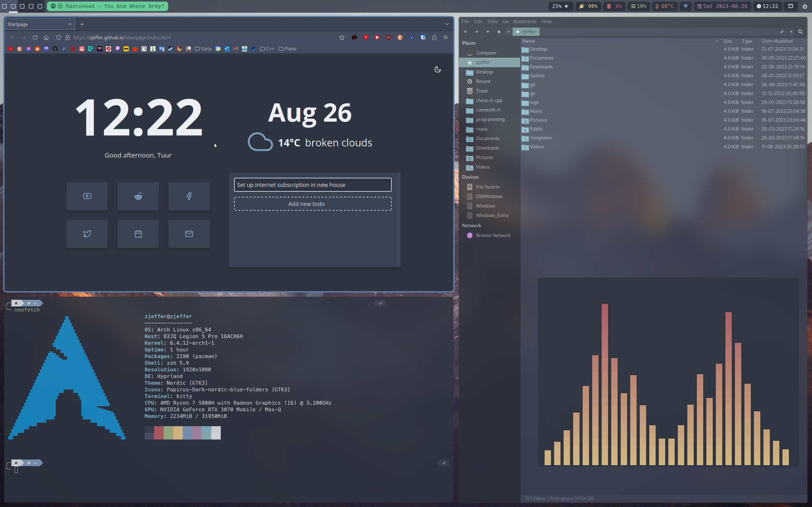Open the Twitter shortcut tile
The image size is (812, 507).
[87, 234]
